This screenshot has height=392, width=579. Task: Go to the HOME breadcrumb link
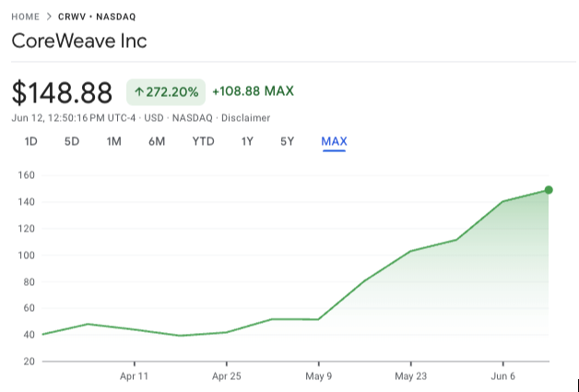tap(25, 17)
